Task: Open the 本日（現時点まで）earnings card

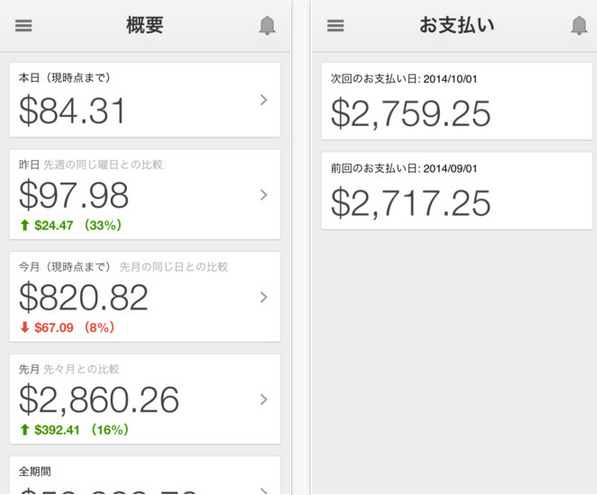Action: pyautogui.click(x=145, y=100)
